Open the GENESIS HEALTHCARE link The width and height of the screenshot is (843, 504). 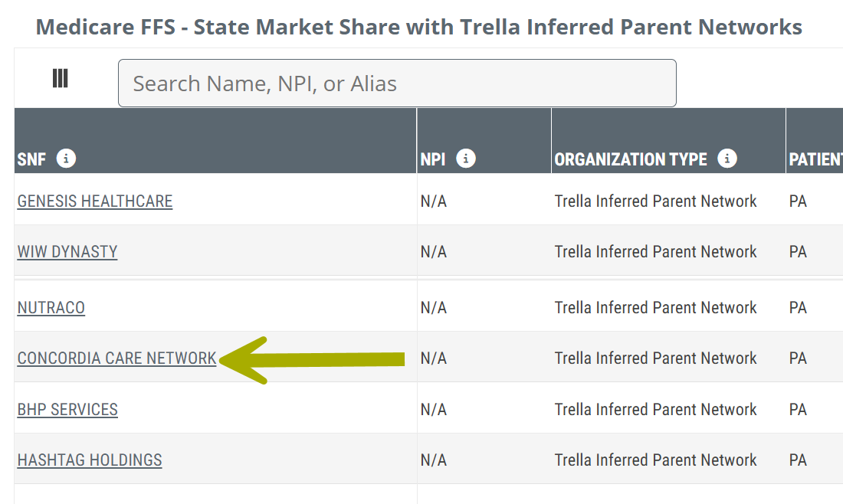(94, 201)
